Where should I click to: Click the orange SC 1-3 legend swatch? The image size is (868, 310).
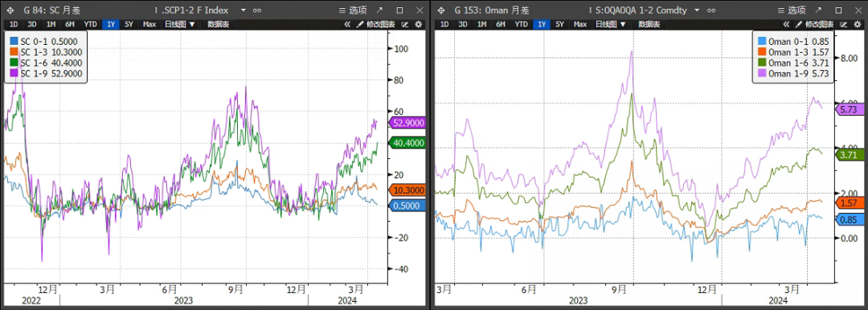pyautogui.click(x=14, y=52)
